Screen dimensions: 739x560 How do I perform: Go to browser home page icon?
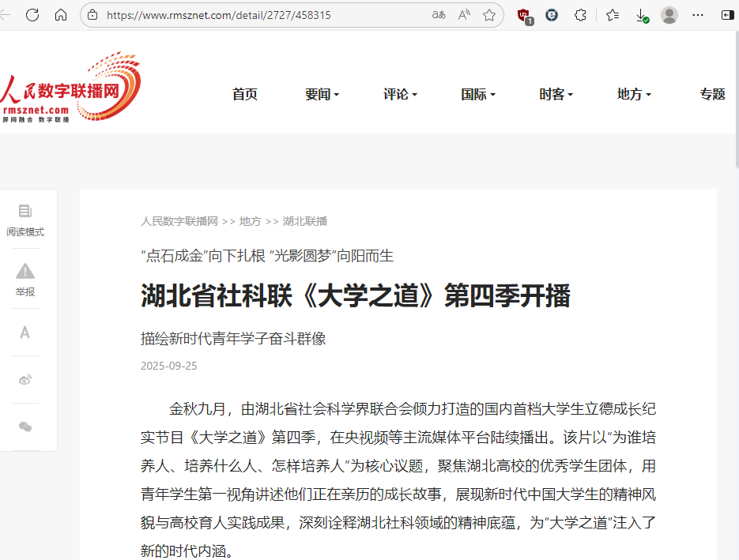click(x=61, y=15)
